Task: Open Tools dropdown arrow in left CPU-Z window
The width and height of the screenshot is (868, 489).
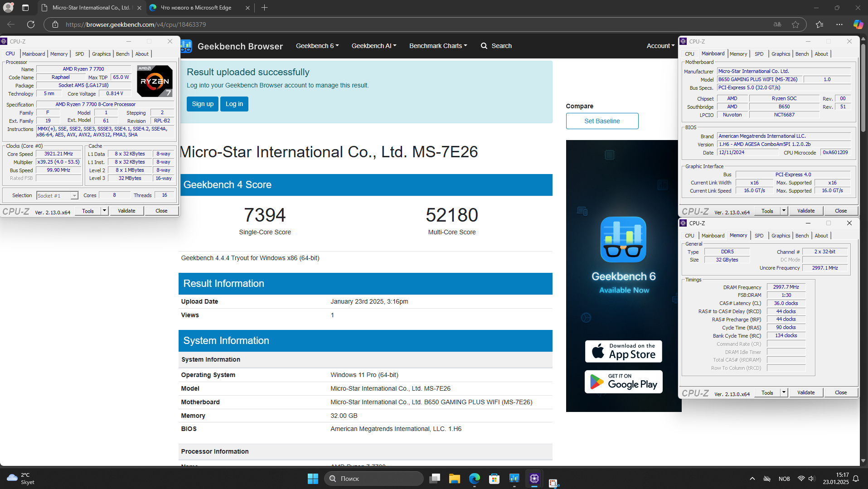Action: point(104,211)
